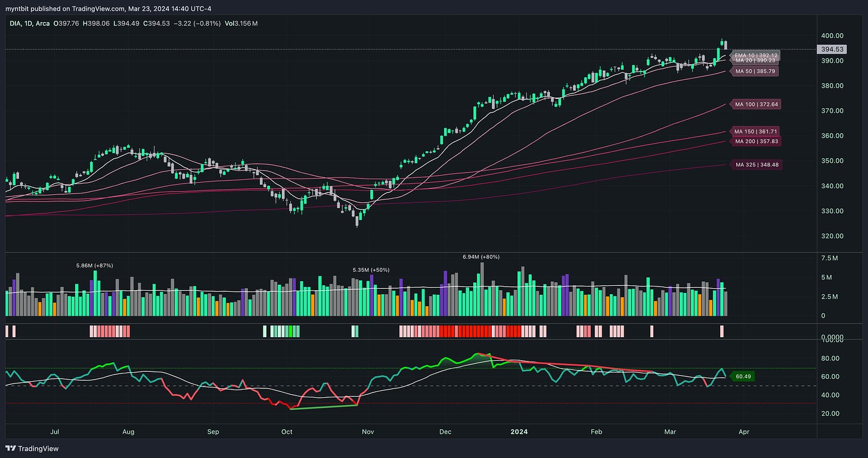Select the RSI value tag 60.49
Viewport: 868px width, 458px height.
[743, 376]
